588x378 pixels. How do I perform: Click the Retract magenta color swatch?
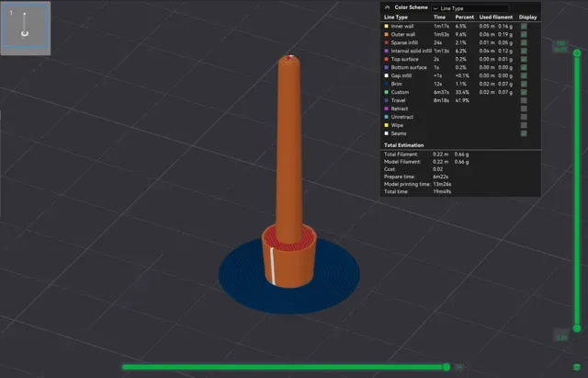tap(386, 109)
